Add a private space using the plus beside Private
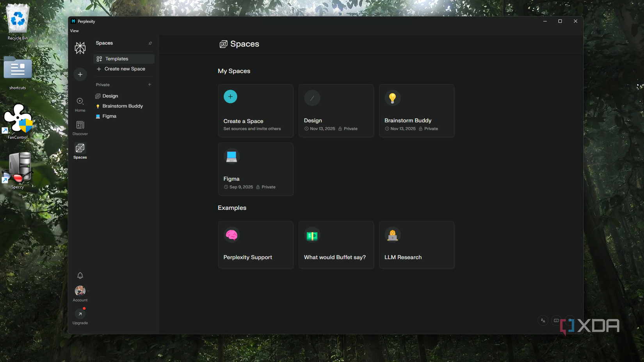 pyautogui.click(x=149, y=85)
